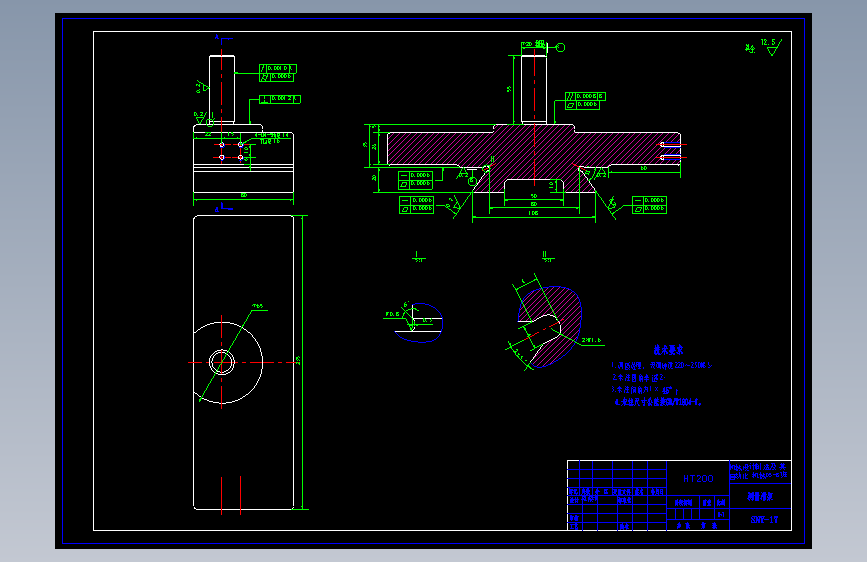Select the top-left hole of four-hole pattern
The height and width of the screenshot is (562, 867).
click(x=222, y=145)
